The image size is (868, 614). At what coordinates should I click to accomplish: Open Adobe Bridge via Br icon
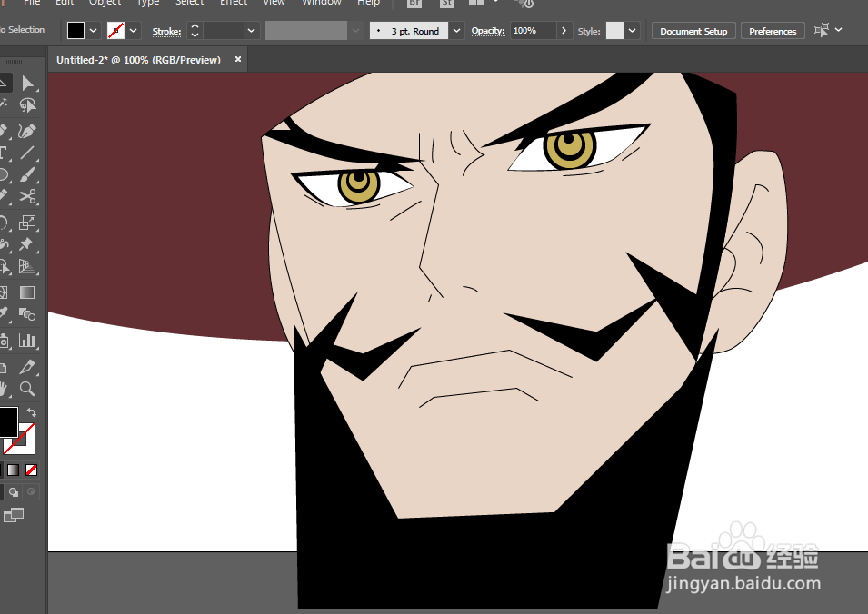pyautogui.click(x=414, y=4)
